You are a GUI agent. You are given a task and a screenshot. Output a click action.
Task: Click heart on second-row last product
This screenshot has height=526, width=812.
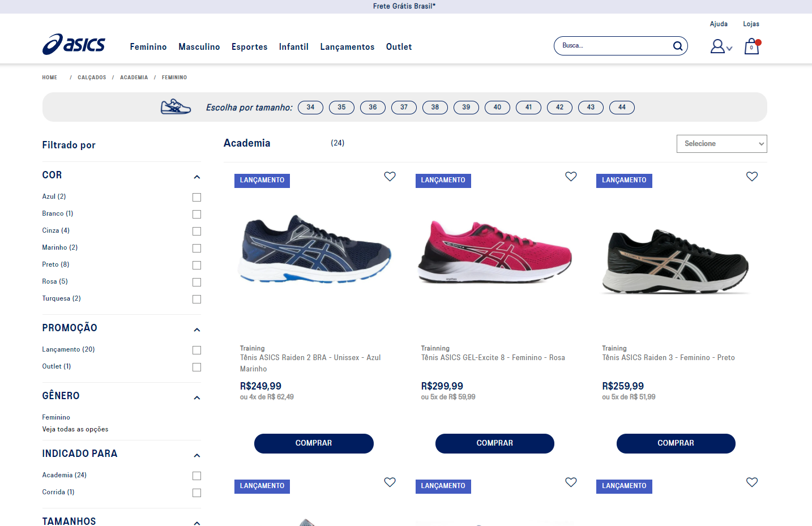(752, 482)
